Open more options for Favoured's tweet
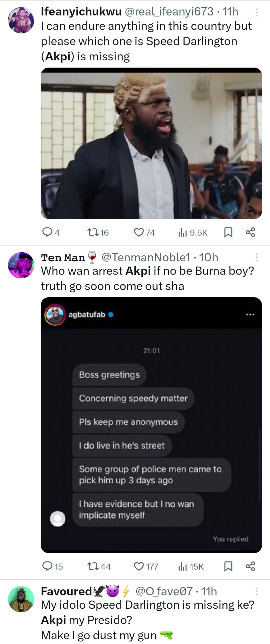Image resolution: width=270 pixels, height=644 pixels. tap(256, 591)
